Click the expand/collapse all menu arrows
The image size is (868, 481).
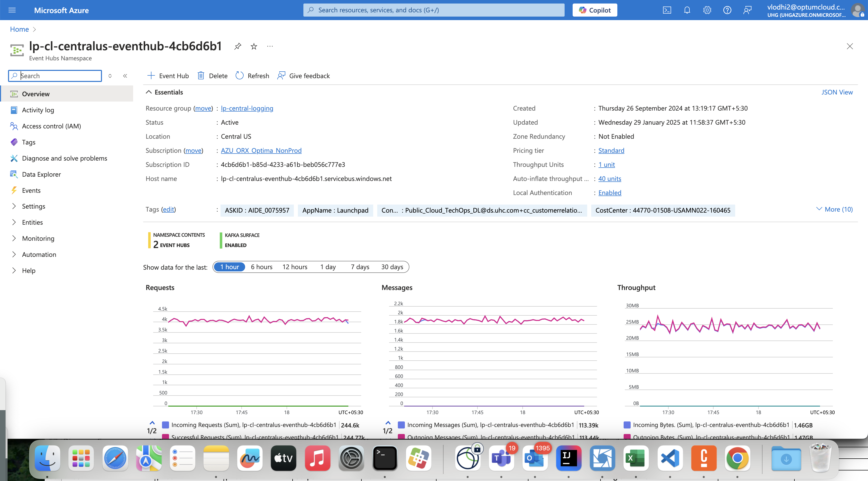pyautogui.click(x=110, y=76)
